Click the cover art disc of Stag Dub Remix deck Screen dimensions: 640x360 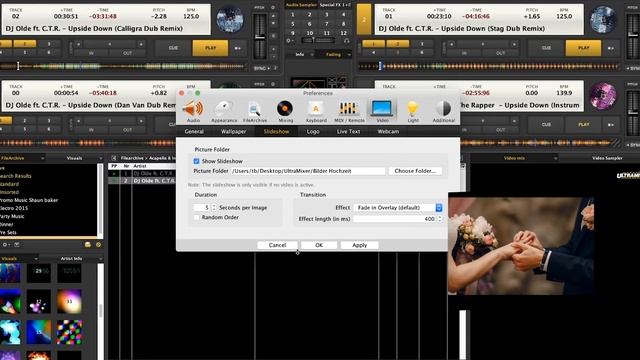coord(603,19)
